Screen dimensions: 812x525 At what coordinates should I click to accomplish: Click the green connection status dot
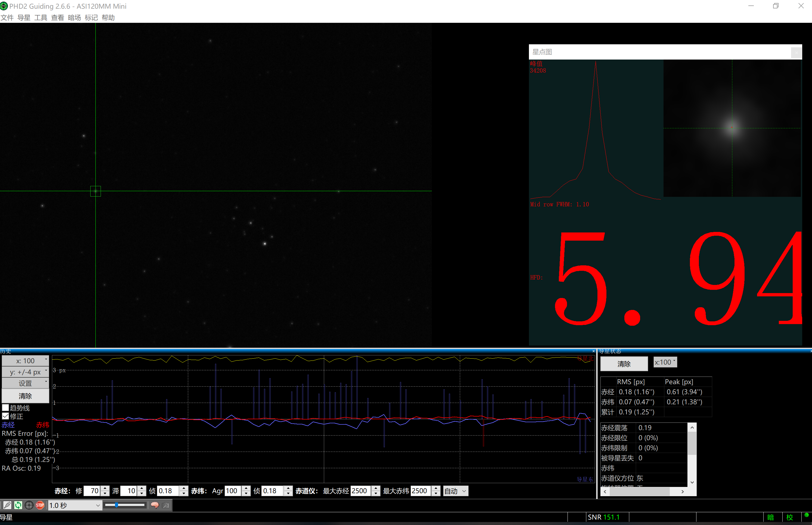click(806, 515)
